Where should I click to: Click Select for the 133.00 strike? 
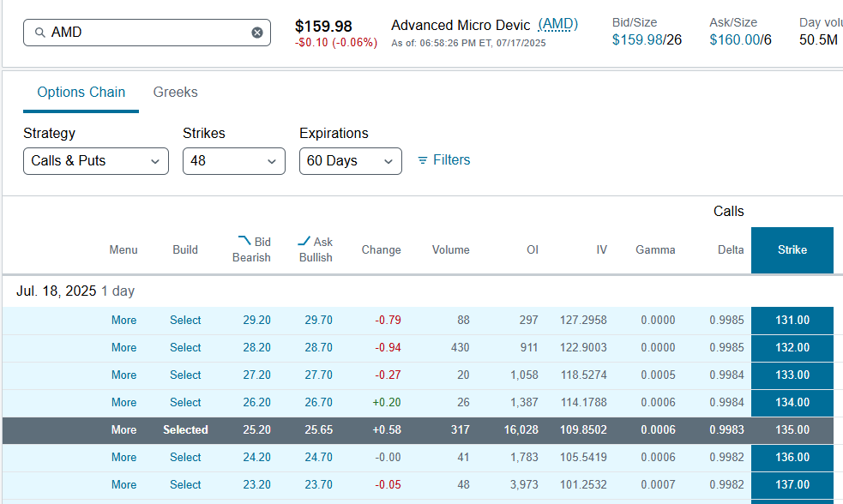[x=185, y=375]
